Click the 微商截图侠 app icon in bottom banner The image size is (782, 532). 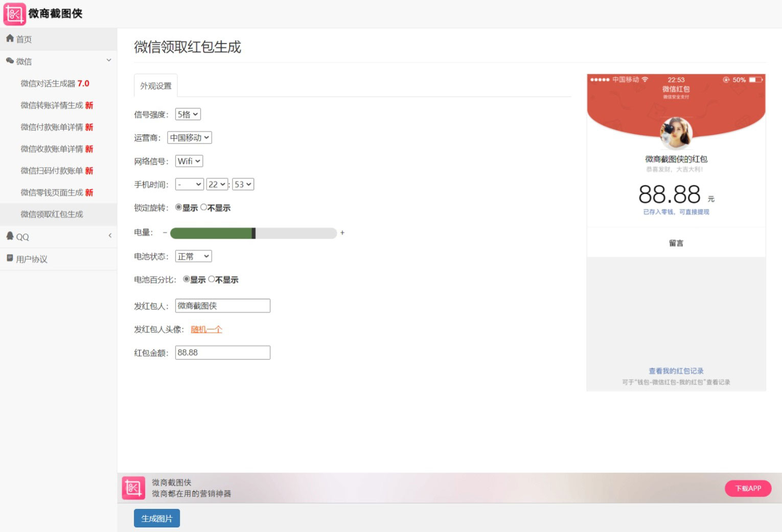(133, 488)
